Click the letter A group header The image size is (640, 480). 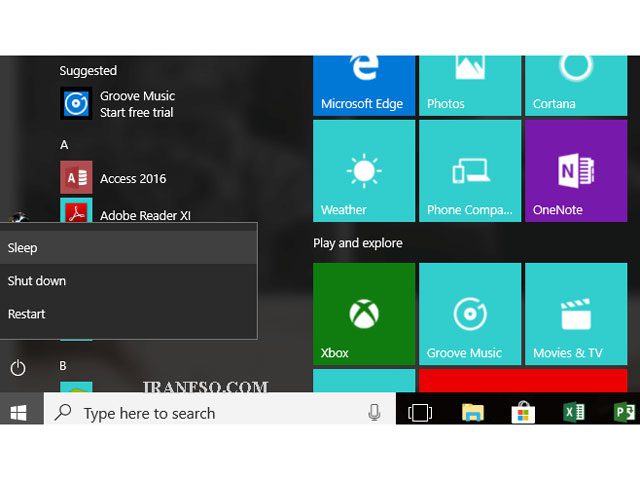64,145
